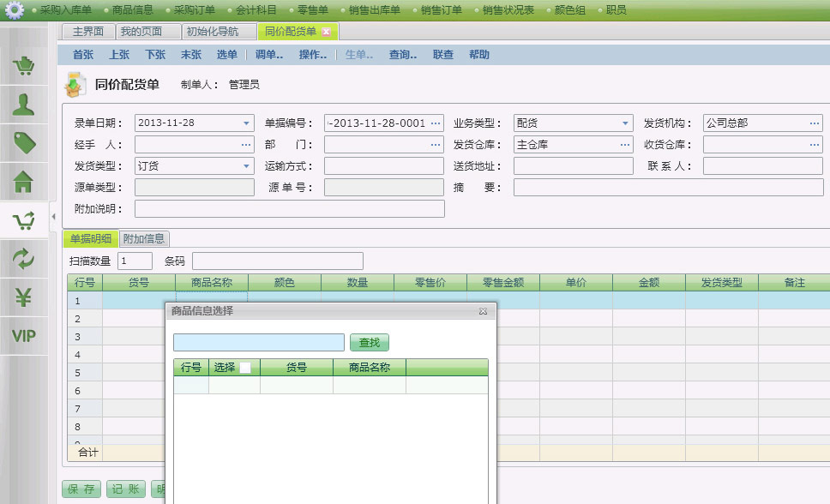Expand the 发货类型 dropdown
The image size is (830, 504).
[247, 166]
